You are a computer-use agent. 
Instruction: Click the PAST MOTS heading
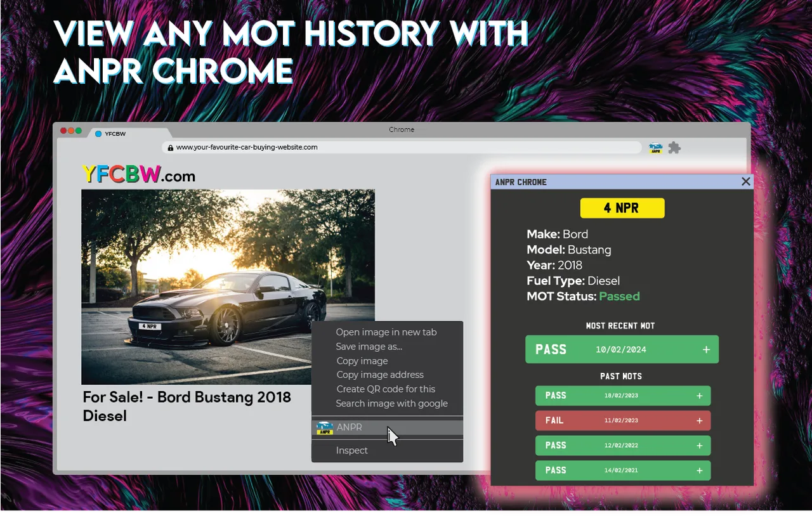[621, 376]
